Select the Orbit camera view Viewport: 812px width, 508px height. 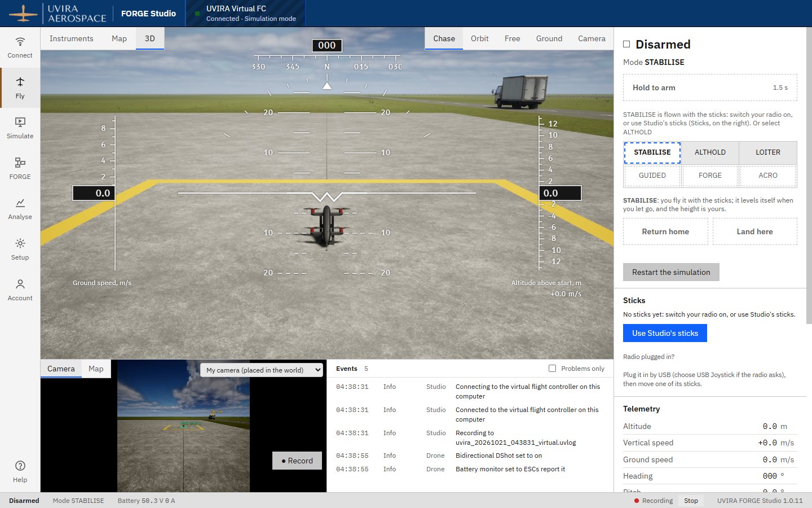tap(480, 38)
